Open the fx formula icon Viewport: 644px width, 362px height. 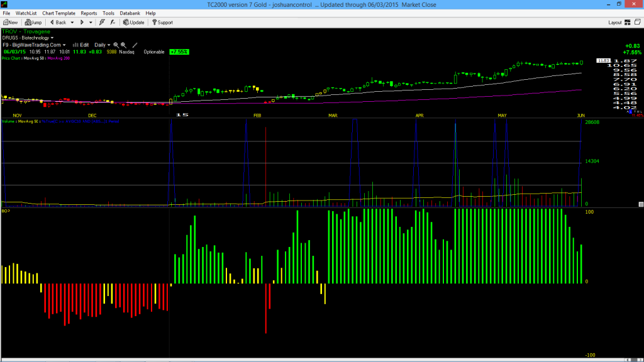pos(113,23)
